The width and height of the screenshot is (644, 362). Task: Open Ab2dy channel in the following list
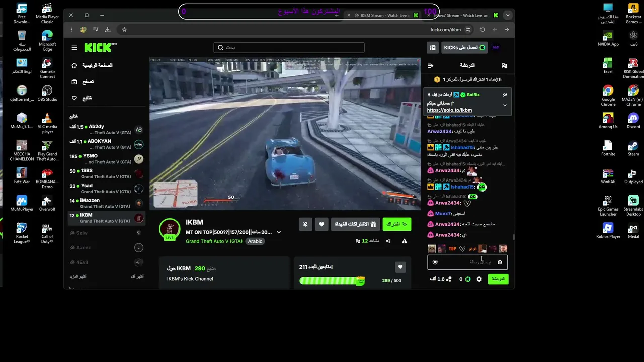click(x=107, y=130)
